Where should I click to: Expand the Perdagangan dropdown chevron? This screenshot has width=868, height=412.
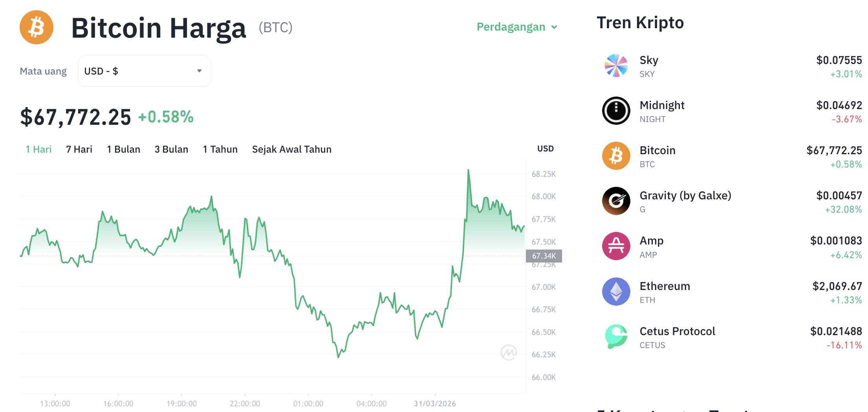(555, 27)
